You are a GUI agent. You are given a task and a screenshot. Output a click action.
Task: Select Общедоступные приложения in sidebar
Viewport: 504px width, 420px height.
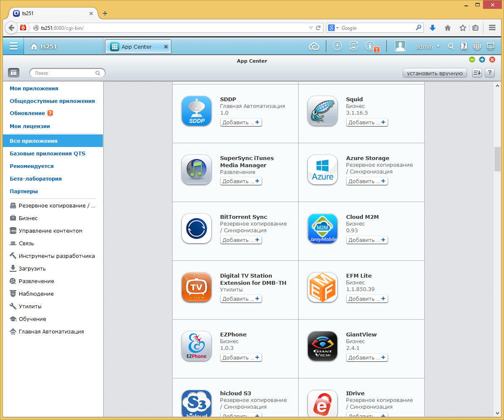pos(52,101)
